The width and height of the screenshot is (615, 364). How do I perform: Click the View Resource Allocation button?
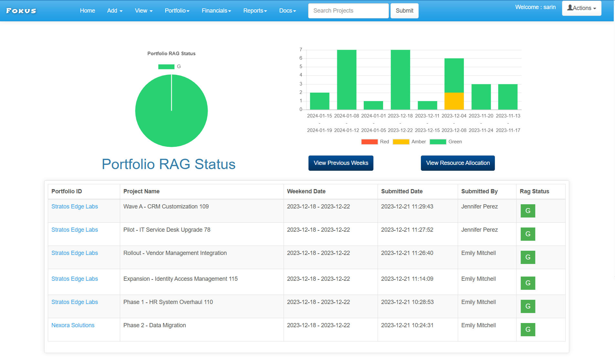(x=458, y=163)
